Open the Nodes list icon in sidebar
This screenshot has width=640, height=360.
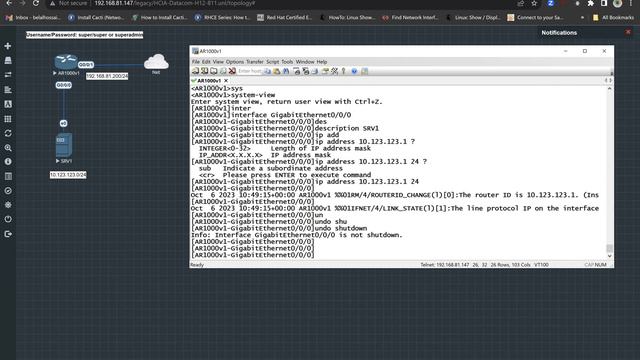click(x=8, y=60)
